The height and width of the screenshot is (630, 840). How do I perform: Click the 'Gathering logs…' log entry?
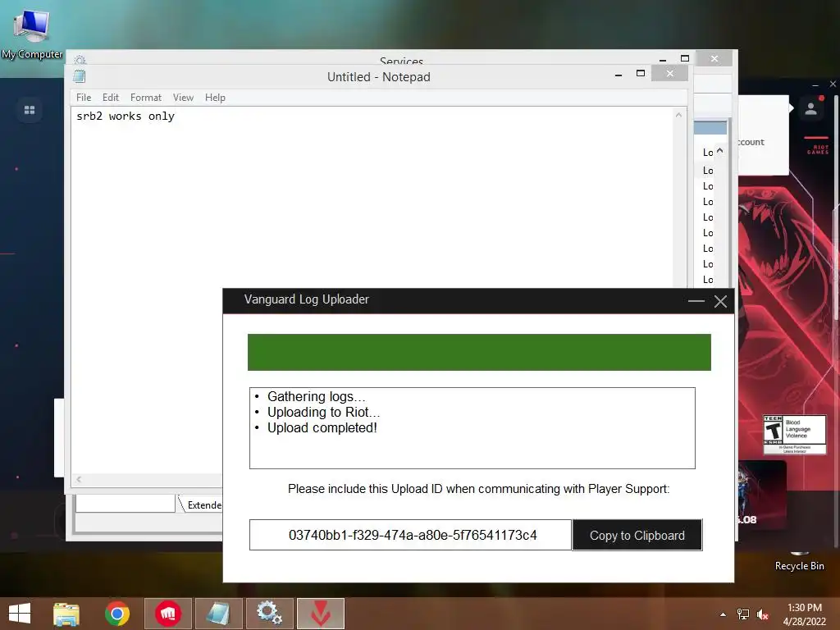(316, 396)
